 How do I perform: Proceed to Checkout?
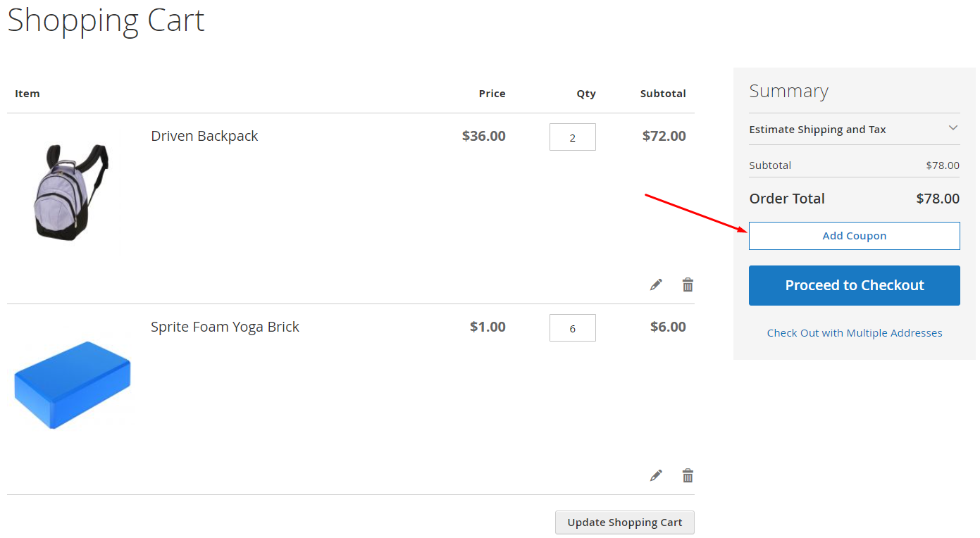pyautogui.click(x=855, y=285)
